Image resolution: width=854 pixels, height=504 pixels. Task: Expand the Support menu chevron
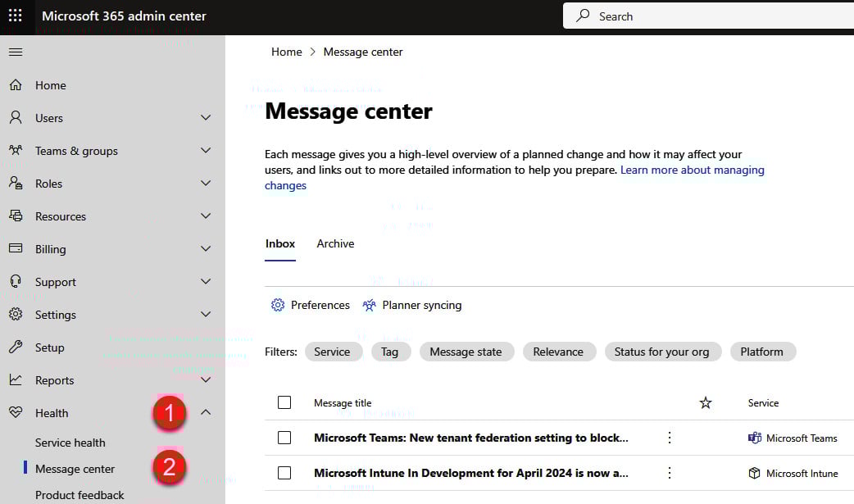tap(206, 281)
